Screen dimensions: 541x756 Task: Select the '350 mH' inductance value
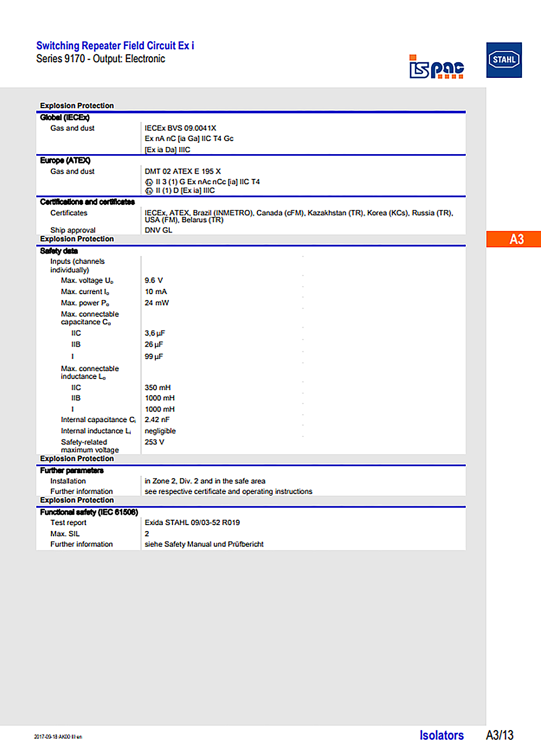click(x=157, y=388)
